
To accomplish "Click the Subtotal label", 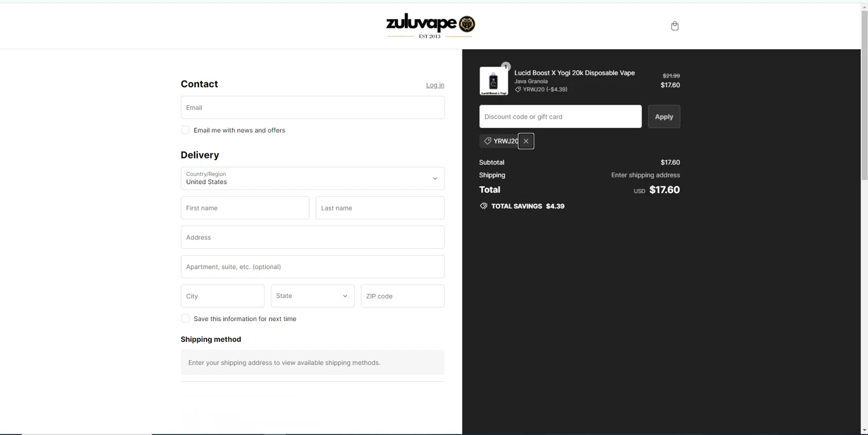I will click(x=492, y=163).
